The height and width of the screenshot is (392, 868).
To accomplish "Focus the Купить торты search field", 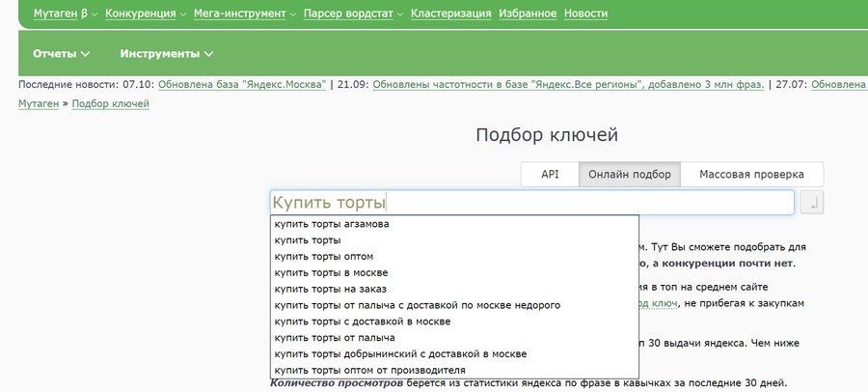I will coord(532,203).
